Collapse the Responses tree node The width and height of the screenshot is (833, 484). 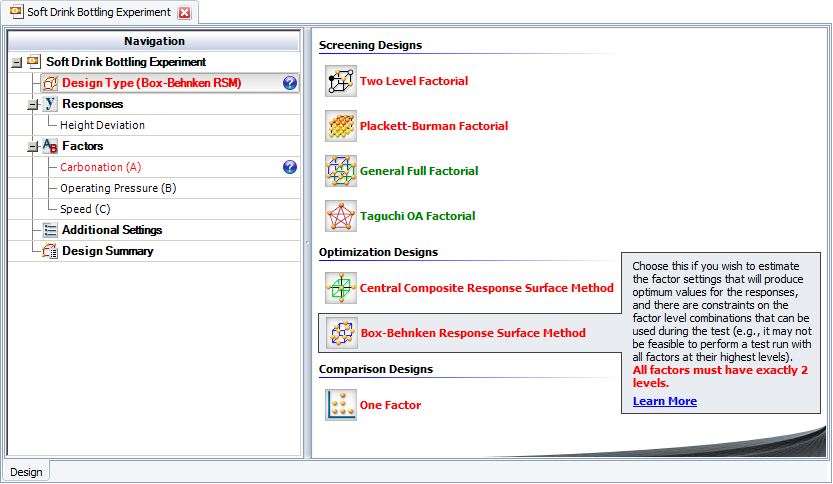click(32, 104)
